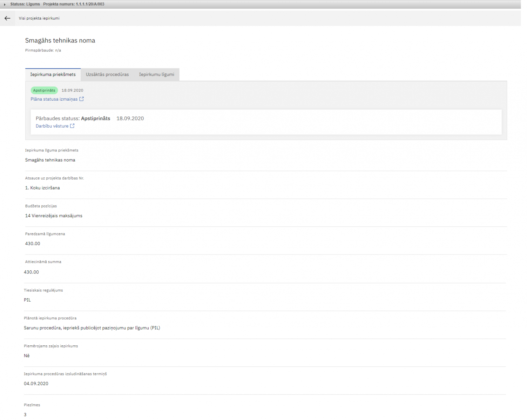
Task: Click the announcement deadline 04.09.2020 value
Action: click(x=36, y=384)
